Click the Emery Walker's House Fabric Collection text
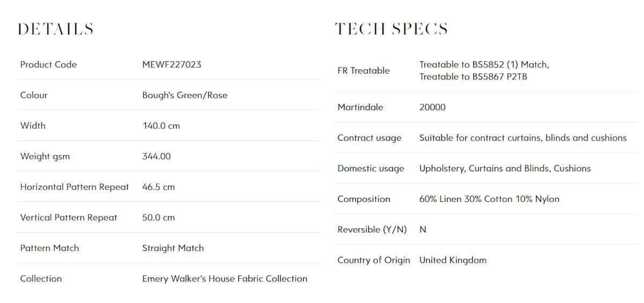 point(225,278)
